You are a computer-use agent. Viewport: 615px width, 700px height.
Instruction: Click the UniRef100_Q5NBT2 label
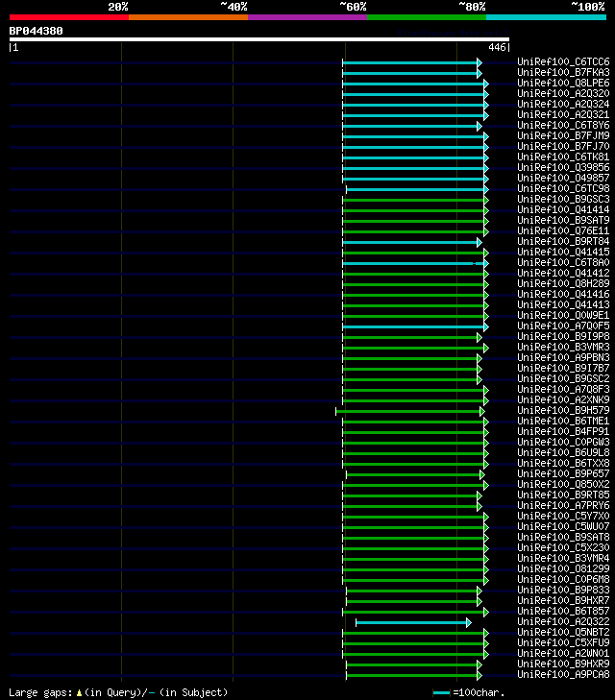point(563,632)
